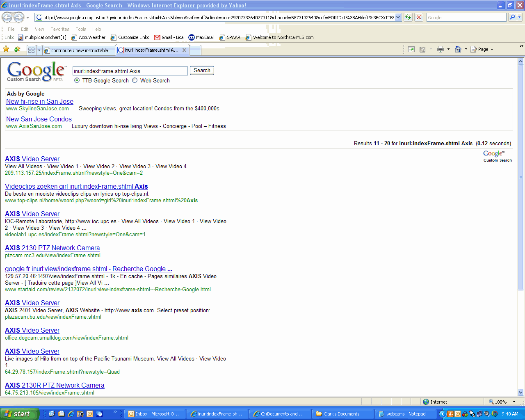The width and height of the screenshot is (525, 420).
Task: Refresh the page using the green arrows icon
Action: 408,17
